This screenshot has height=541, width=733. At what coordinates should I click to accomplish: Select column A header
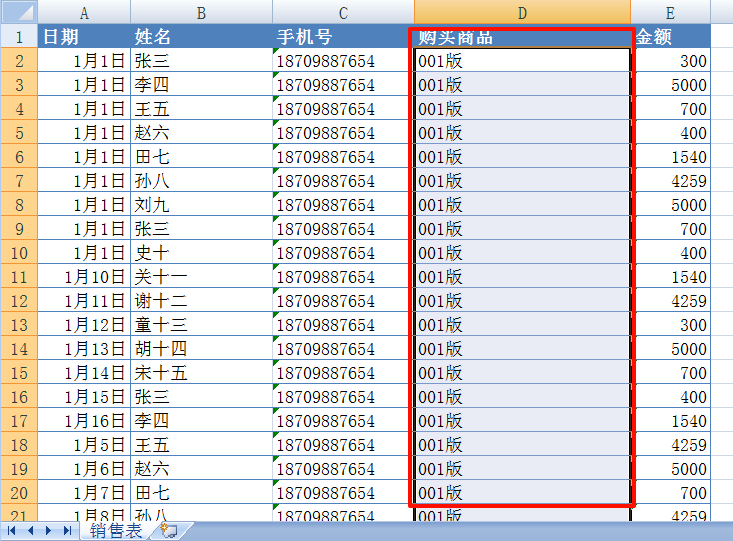tap(84, 12)
